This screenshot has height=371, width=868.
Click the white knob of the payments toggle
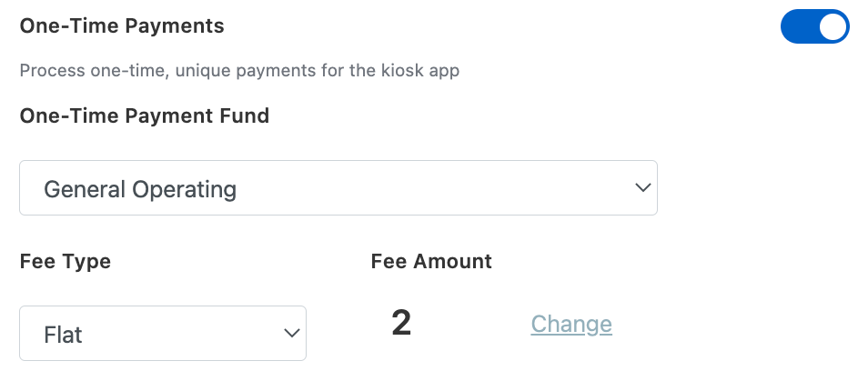(x=833, y=27)
